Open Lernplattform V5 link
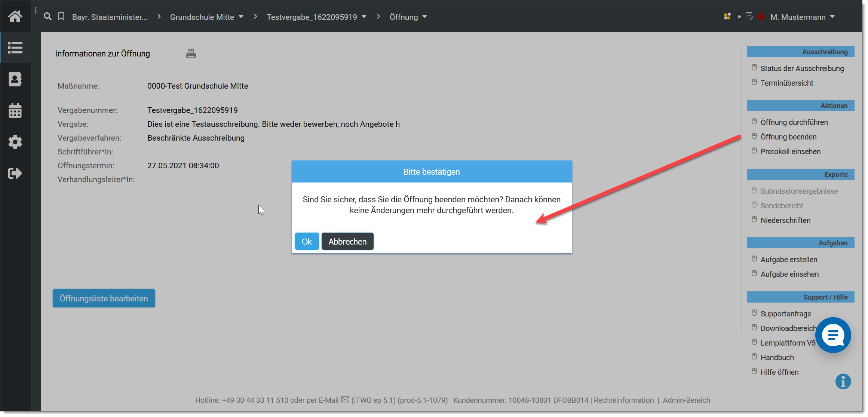 coord(788,343)
